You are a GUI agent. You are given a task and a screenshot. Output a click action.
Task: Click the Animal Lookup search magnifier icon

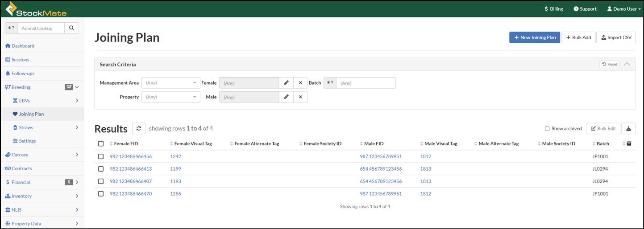[71, 28]
